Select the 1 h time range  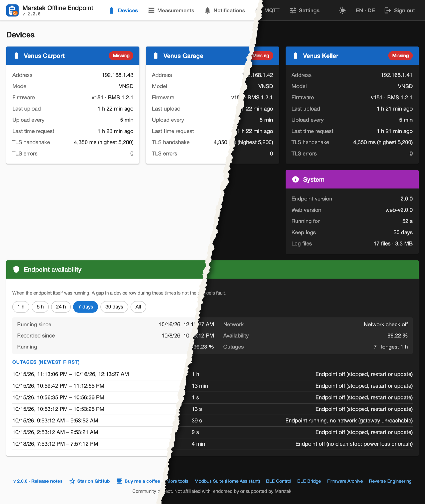(21, 307)
